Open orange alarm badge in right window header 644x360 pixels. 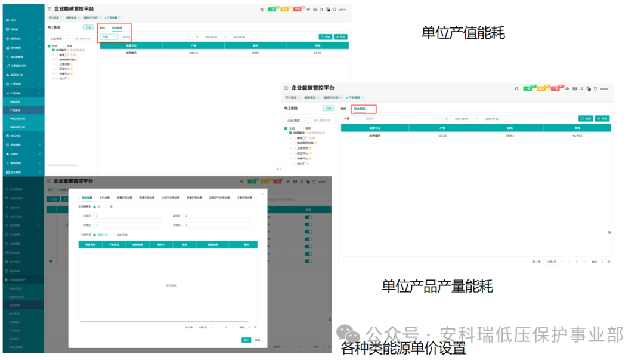[541, 88]
